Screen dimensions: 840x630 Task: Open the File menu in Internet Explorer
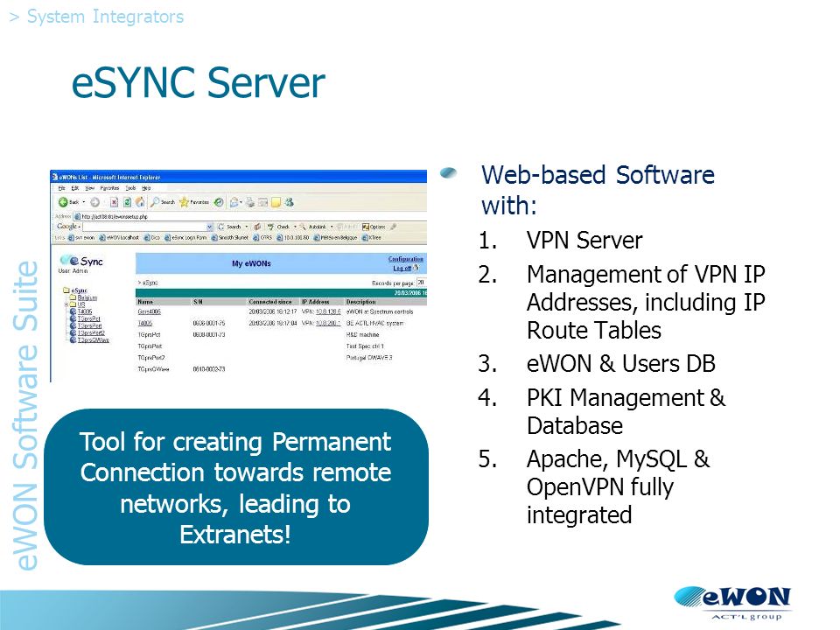61,188
